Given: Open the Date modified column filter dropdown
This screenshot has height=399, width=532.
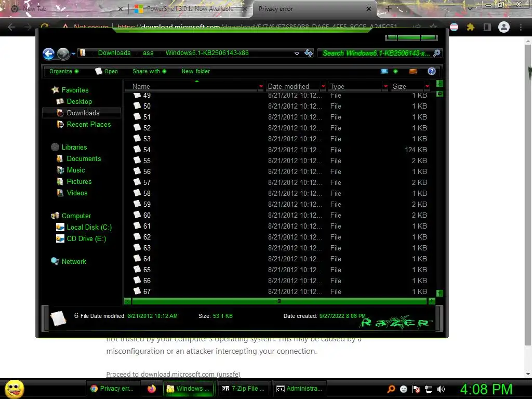Looking at the screenshot, I should (x=323, y=87).
